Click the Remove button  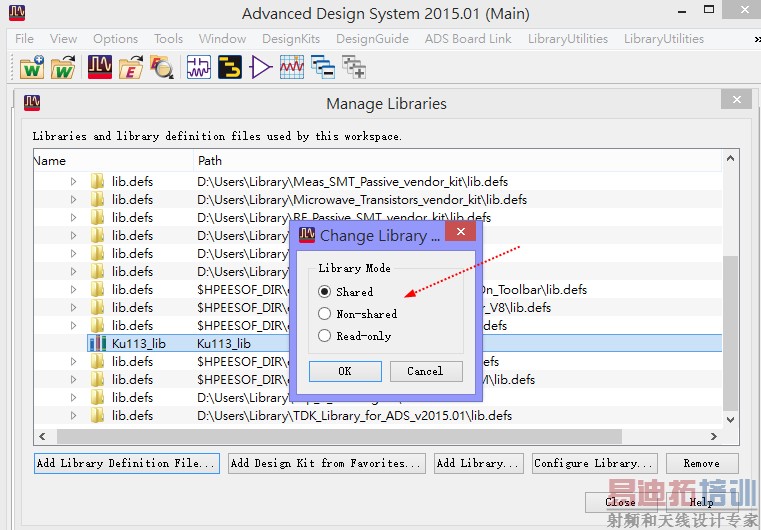tap(702, 464)
